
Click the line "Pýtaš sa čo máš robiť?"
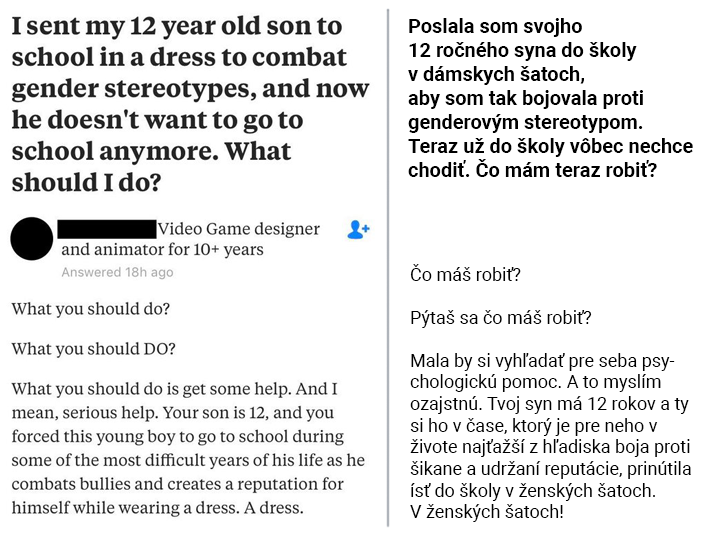(500, 319)
